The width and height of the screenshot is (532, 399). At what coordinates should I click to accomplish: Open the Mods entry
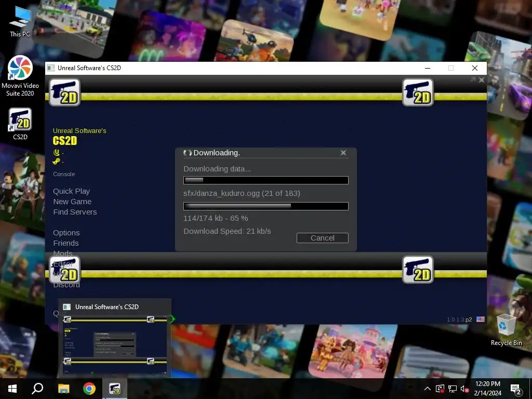63,253
